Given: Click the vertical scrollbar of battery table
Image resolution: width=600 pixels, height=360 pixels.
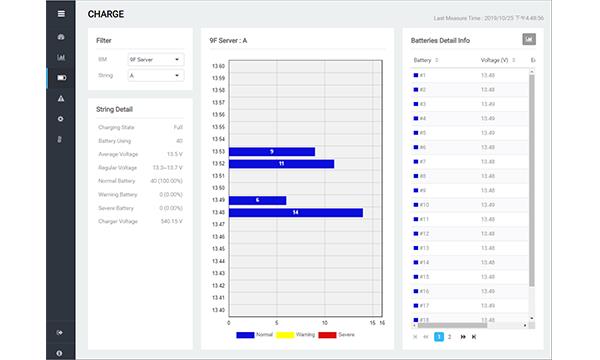Looking at the screenshot, I should pos(532,180).
